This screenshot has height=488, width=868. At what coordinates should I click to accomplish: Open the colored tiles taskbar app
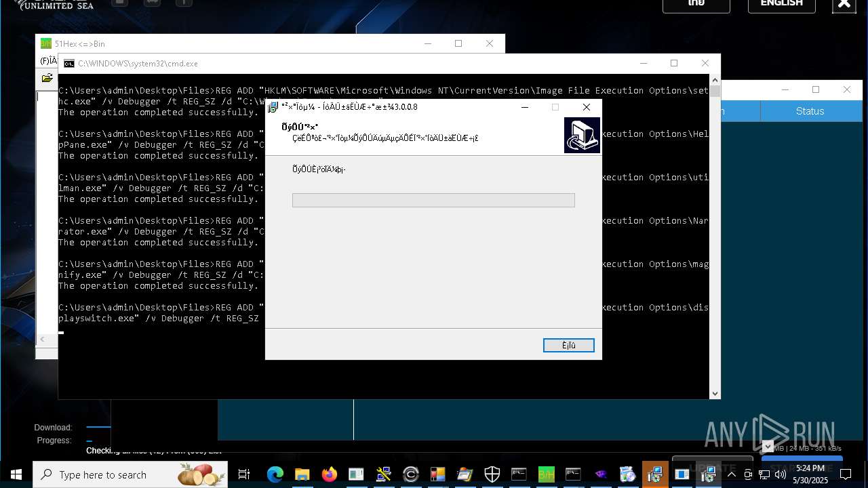(x=437, y=474)
